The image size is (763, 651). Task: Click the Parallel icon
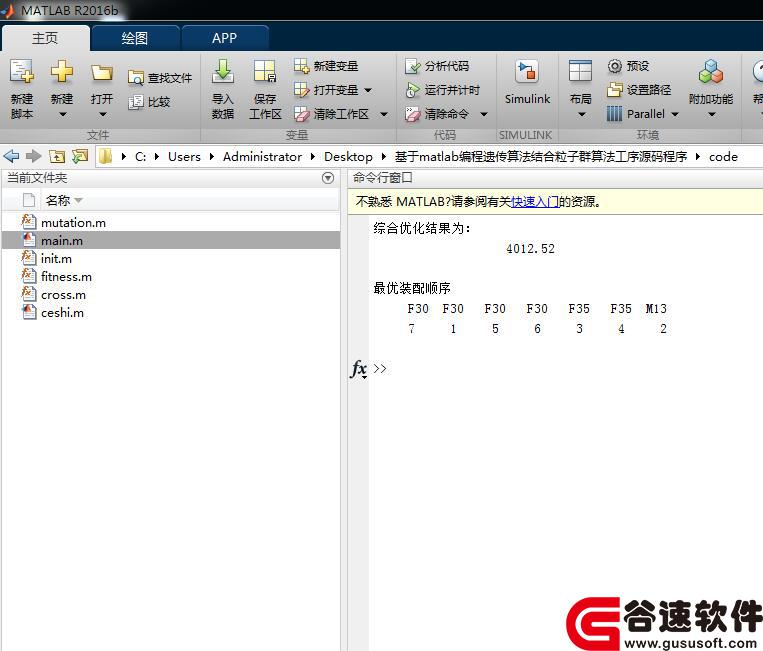tap(614, 114)
